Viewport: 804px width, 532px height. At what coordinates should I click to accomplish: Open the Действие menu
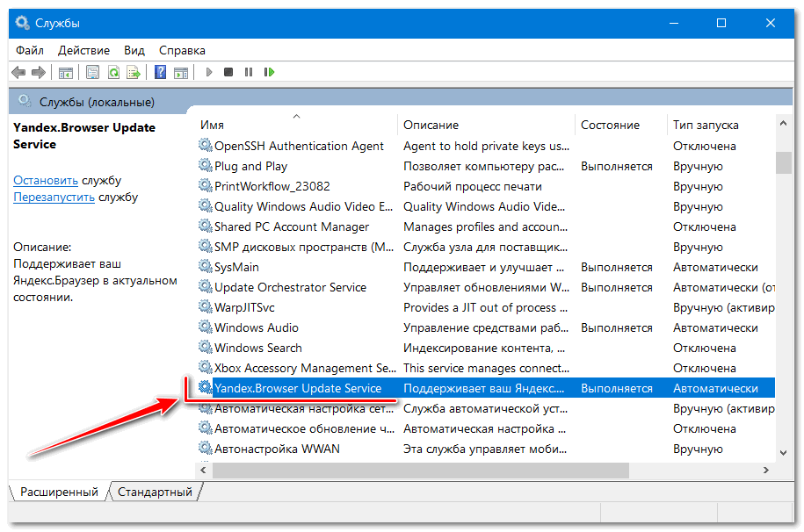[85, 50]
